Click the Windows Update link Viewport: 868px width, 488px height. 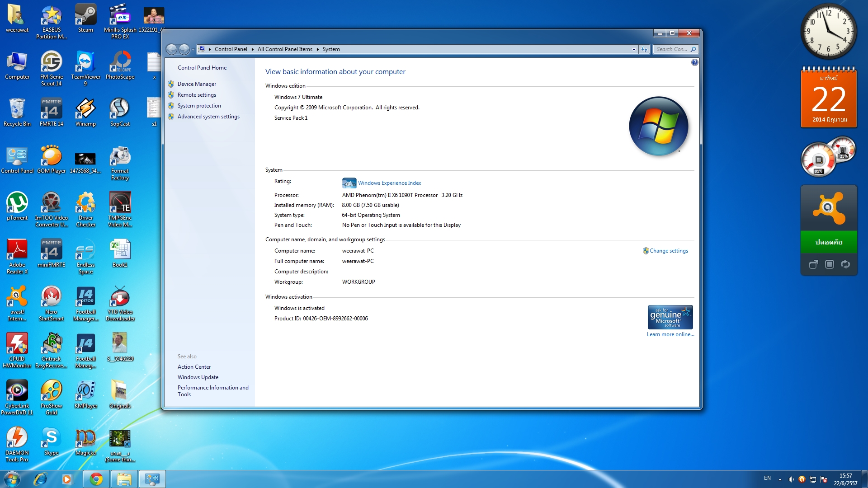pyautogui.click(x=198, y=377)
